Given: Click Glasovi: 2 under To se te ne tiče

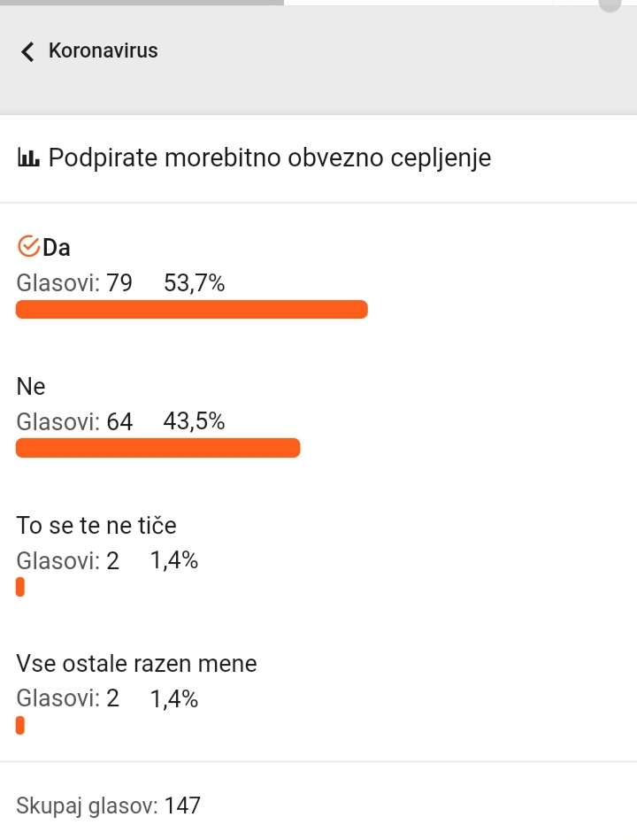Looking at the screenshot, I should pyautogui.click(x=68, y=560).
